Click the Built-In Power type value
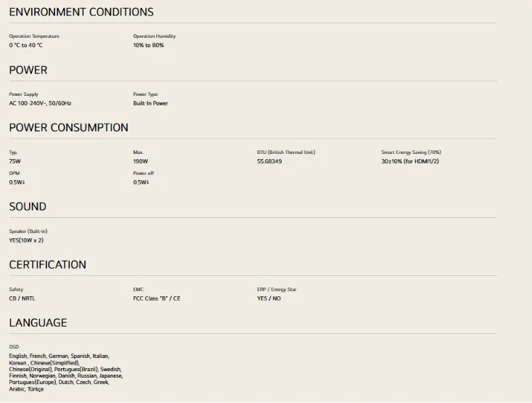532x403 pixels. pyautogui.click(x=150, y=103)
